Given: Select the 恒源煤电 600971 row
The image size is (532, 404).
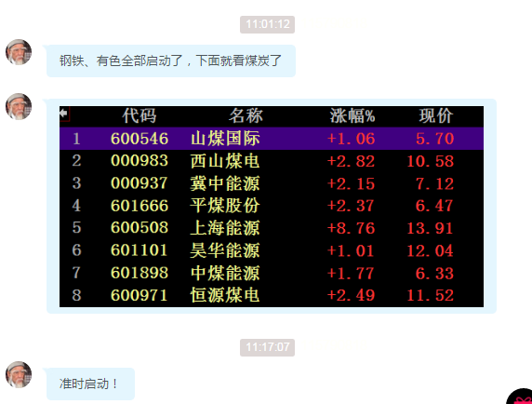Looking at the screenshot, I should click(272, 295).
